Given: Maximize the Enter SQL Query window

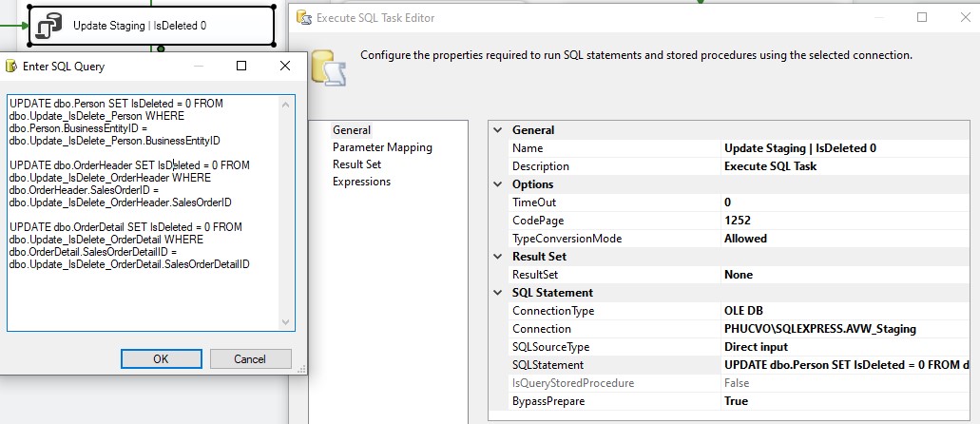Looking at the screenshot, I should coord(241,66).
